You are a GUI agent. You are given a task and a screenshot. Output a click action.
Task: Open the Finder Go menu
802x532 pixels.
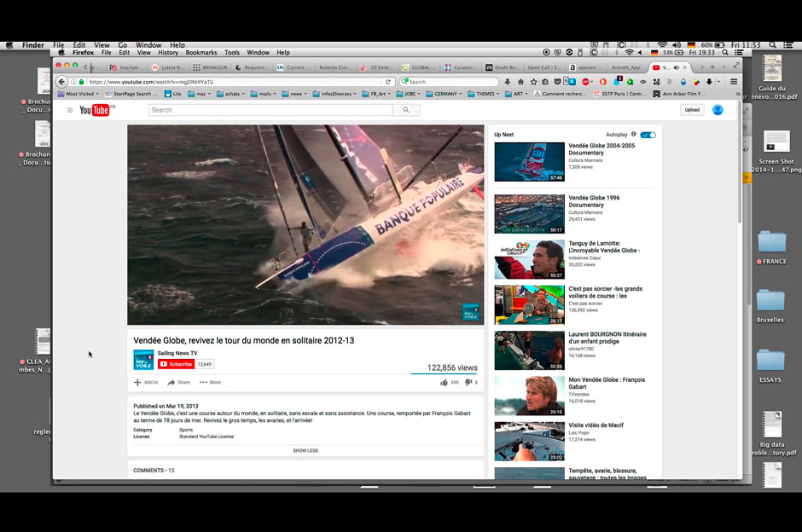pyautogui.click(x=123, y=45)
